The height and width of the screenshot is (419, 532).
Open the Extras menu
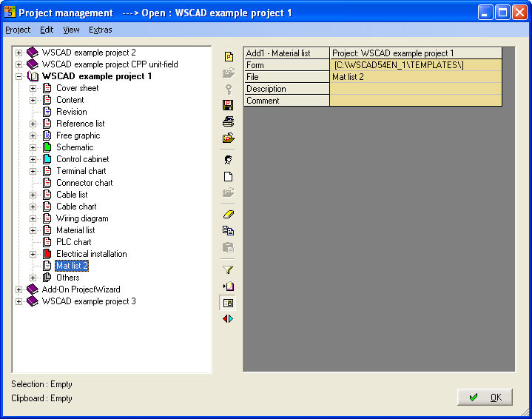pos(101,30)
